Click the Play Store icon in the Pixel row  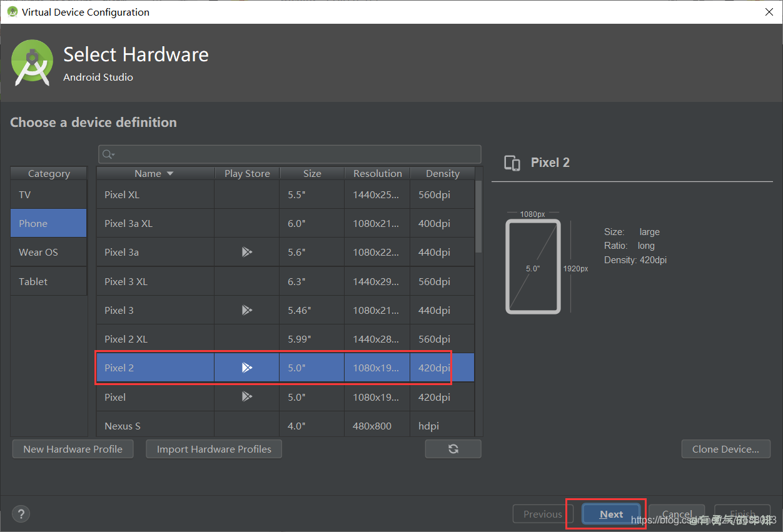(x=247, y=396)
